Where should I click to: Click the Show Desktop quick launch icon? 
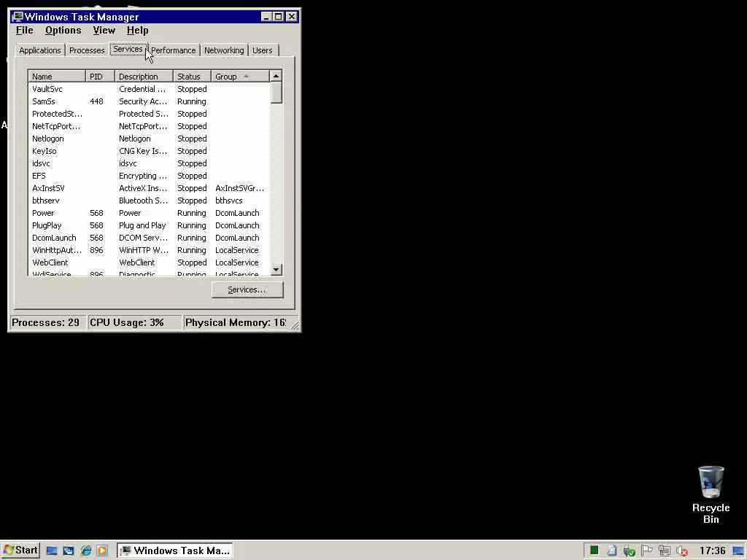pyautogui.click(x=52, y=551)
